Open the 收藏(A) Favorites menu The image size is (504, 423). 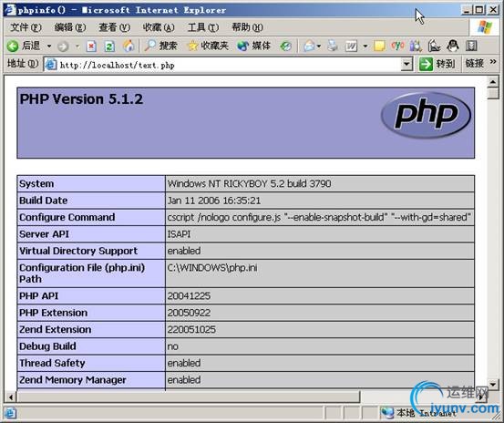(x=159, y=27)
